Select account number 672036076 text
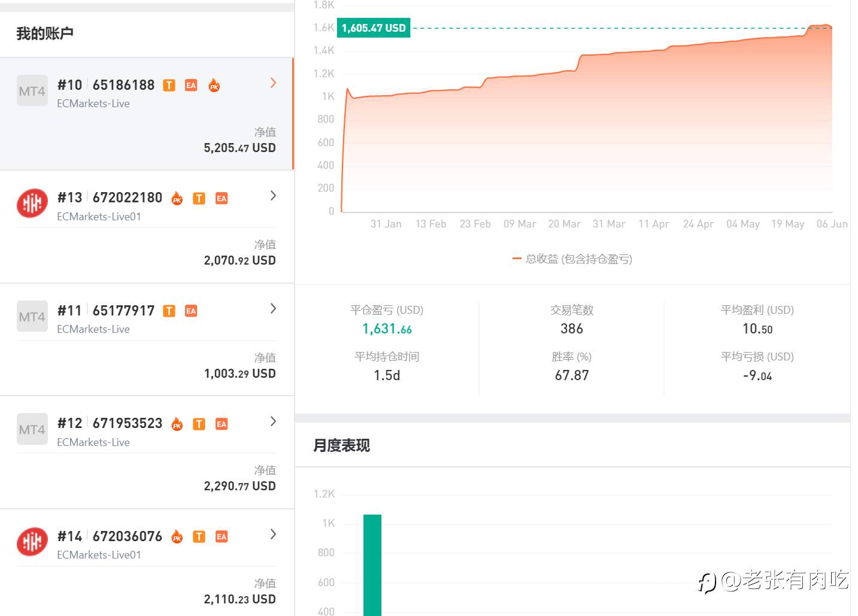The width and height of the screenshot is (858, 616). click(x=128, y=536)
